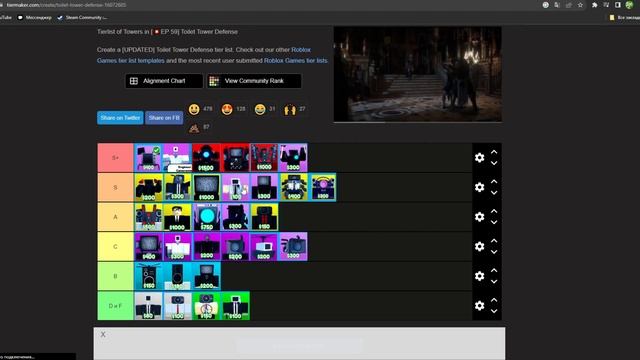The image size is (640, 360).
Task: Click the translate page icon in address bar
Action: coord(557,5)
